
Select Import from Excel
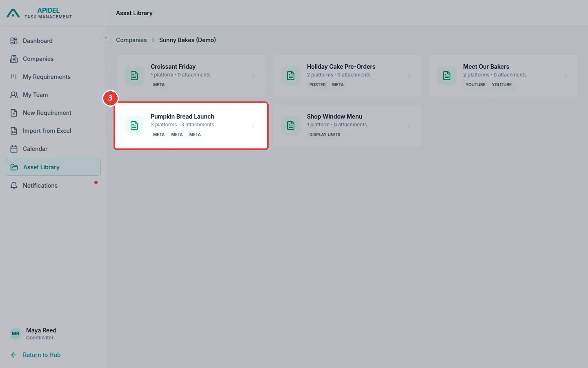tap(53, 131)
